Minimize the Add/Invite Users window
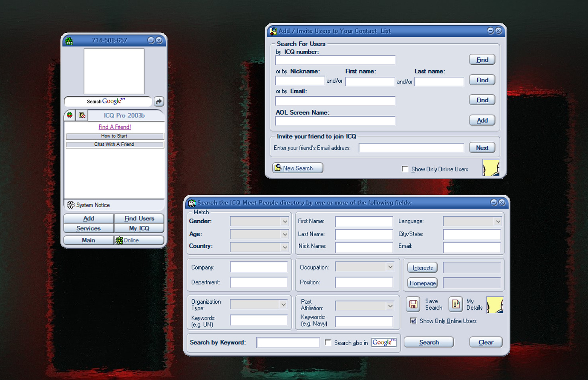This screenshot has width=588, height=380. [490, 31]
